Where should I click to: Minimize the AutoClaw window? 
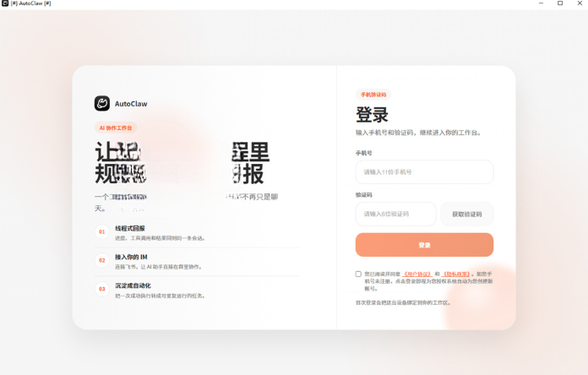coord(541,3)
